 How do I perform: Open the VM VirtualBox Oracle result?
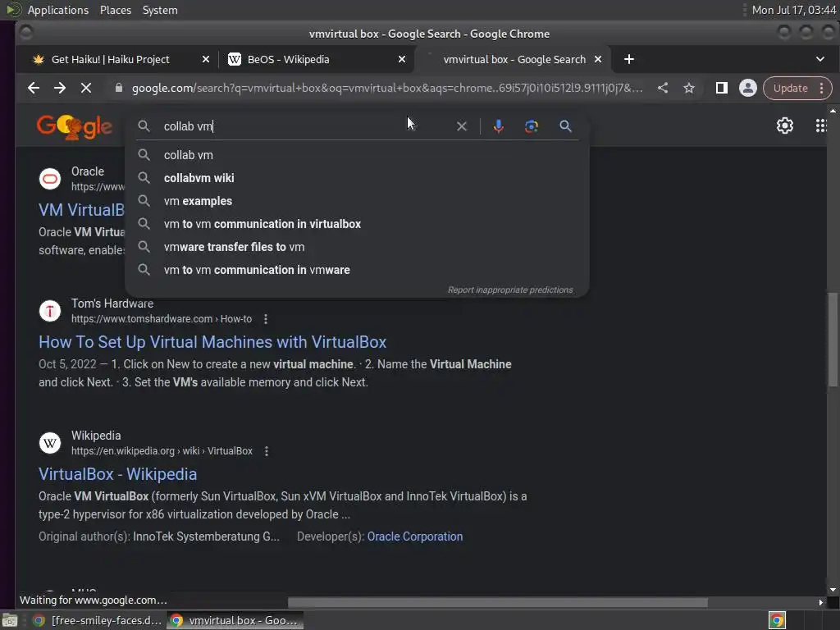click(x=81, y=209)
